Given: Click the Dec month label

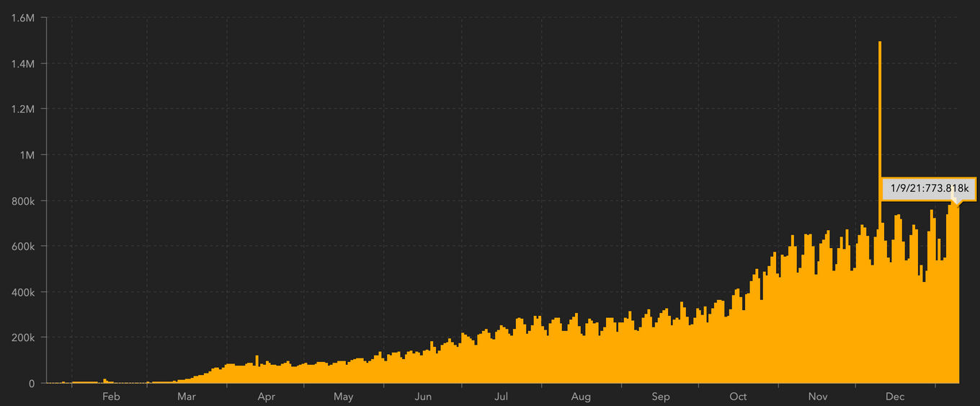Looking at the screenshot, I should tap(895, 397).
